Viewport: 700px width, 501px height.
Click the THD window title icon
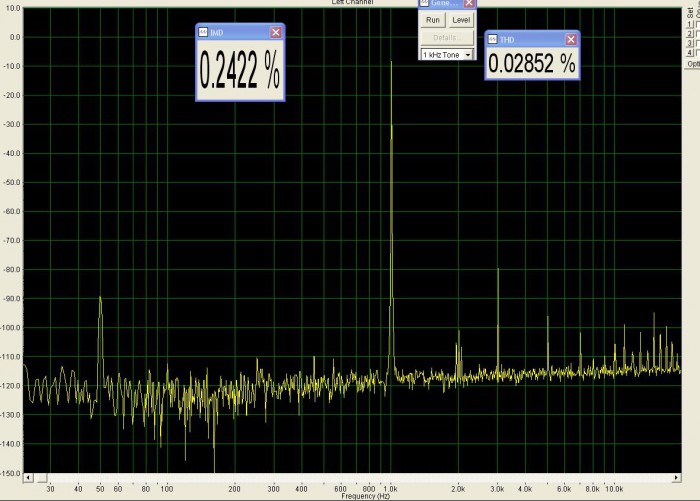(x=492, y=39)
